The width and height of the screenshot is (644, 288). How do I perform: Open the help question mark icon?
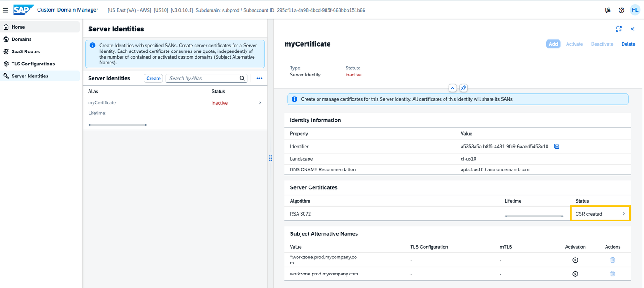point(621,10)
